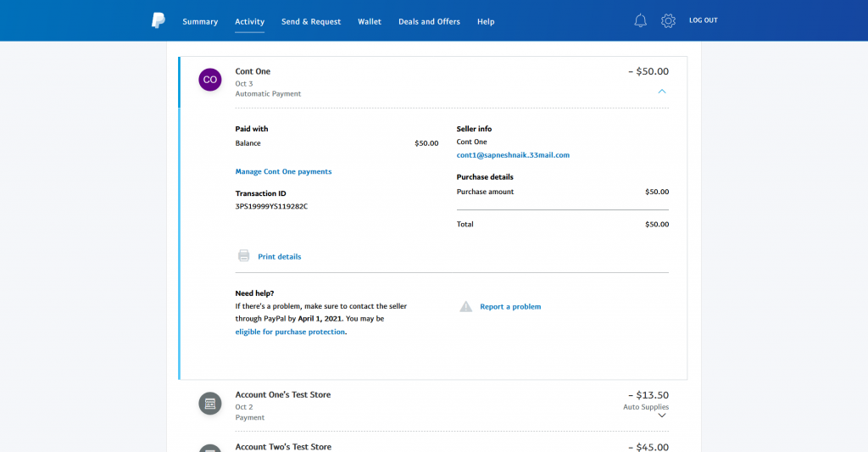
Task: Click the Auto Supplies label
Action: [x=646, y=407]
